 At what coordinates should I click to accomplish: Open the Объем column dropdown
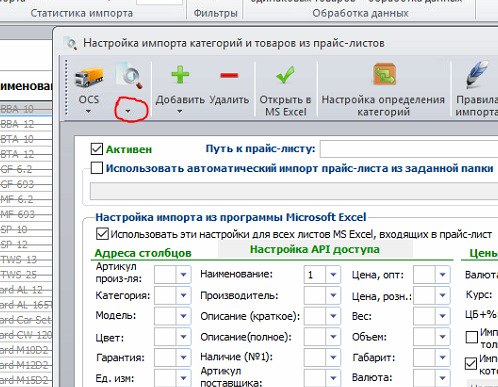tap(442, 337)
